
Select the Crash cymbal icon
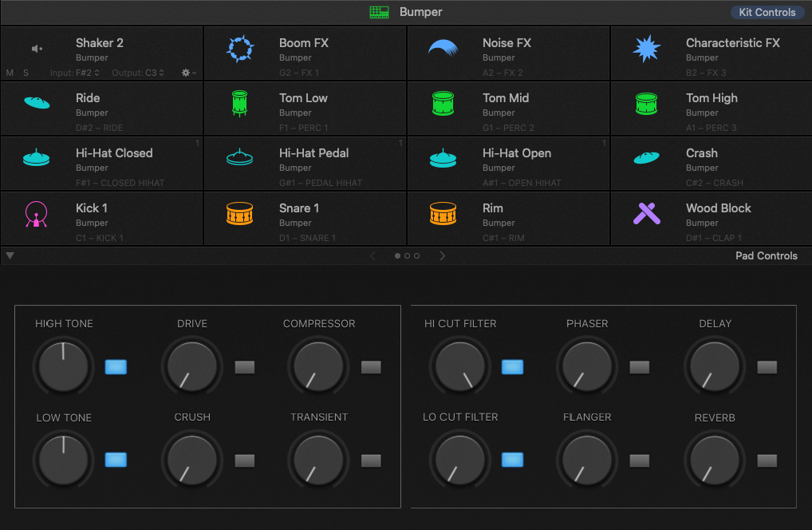pos(646,157)
